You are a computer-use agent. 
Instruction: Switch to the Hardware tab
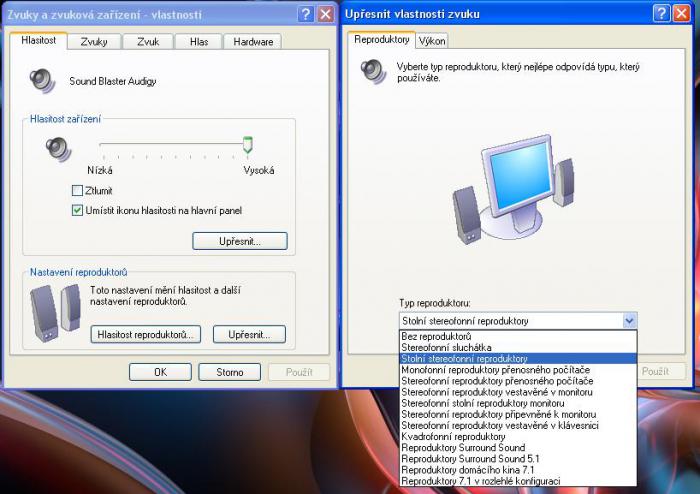click(x=252, y=41)
